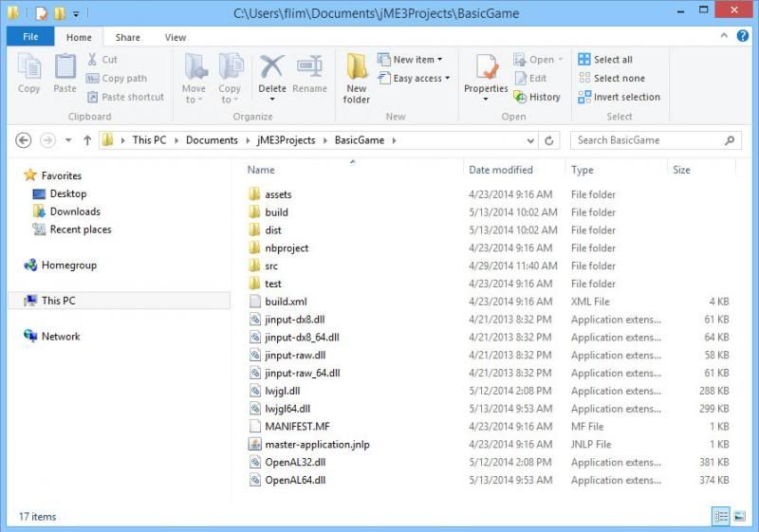Viewport: 759px width, 532px height.
Task: Click the search magnifier icon
Action: [730, 140]
